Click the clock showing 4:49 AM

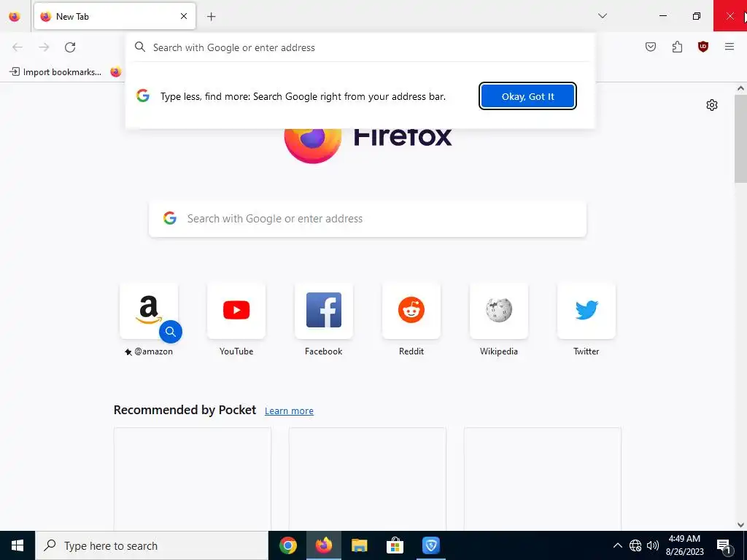point(684,545)
